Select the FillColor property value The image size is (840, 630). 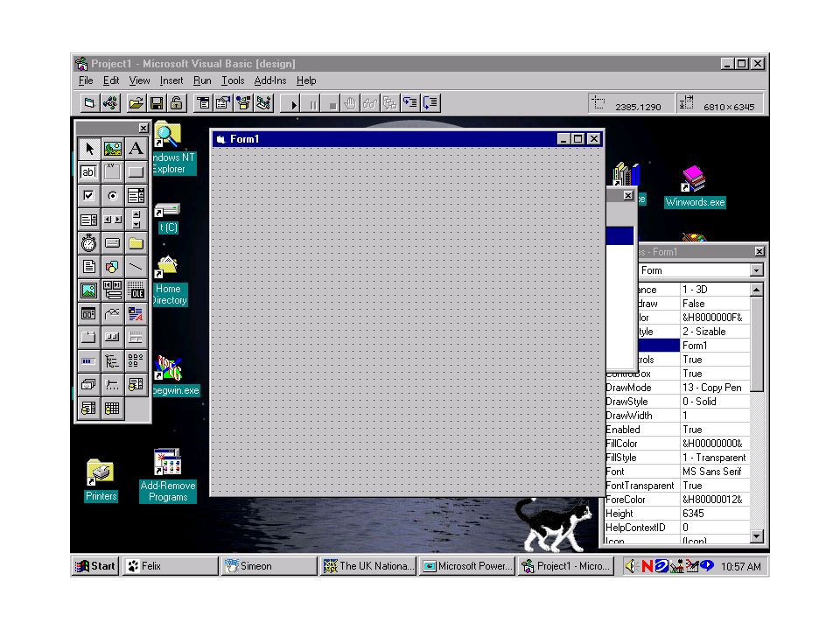(x=715, y=444)
